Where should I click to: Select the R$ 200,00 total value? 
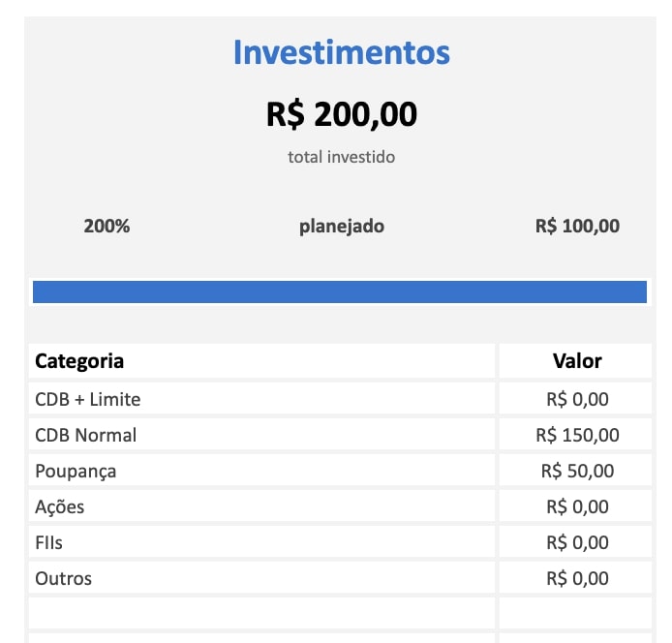point(342,114)
